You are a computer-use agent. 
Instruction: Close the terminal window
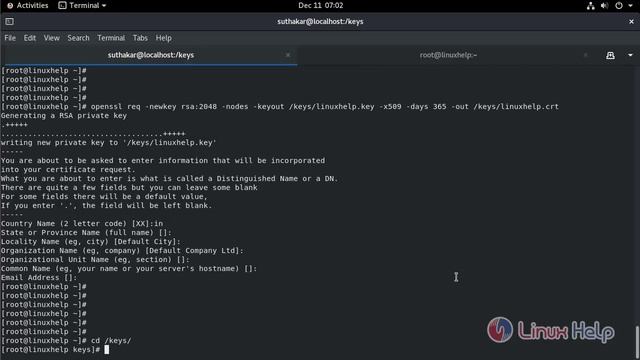tap(631, 21)
